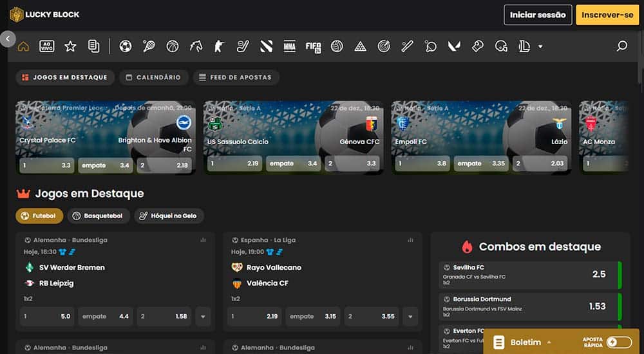Click Iniciar sessão button
The width and height of the screenshot is (644, 354).
pyautogui.click(x=538, y=15)
